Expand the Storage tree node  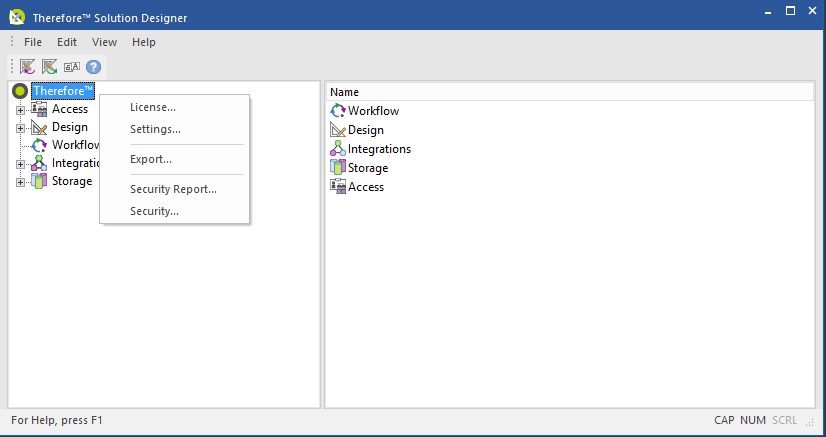20,182
